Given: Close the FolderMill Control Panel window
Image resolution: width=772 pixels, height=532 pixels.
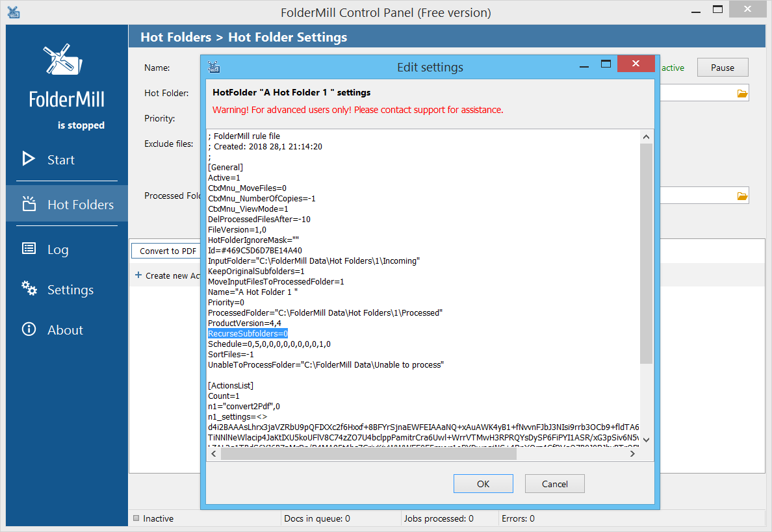Looking at the screenshot, I should coord(747,9).
